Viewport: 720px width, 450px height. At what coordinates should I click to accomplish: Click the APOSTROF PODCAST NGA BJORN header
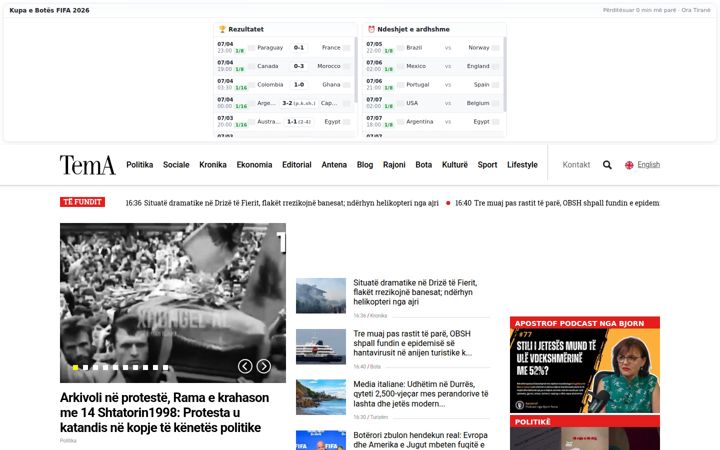click(x=585, y=323)
